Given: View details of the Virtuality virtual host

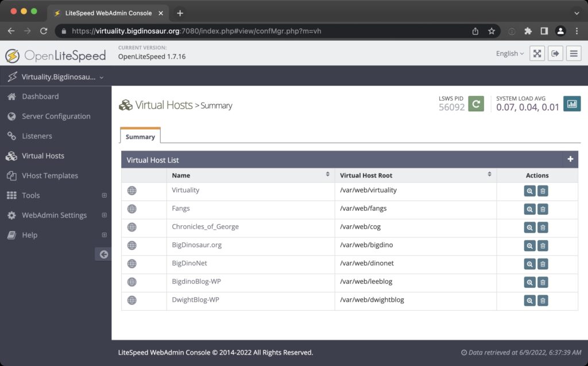Looking at the screenshot, I should point(529,190).
